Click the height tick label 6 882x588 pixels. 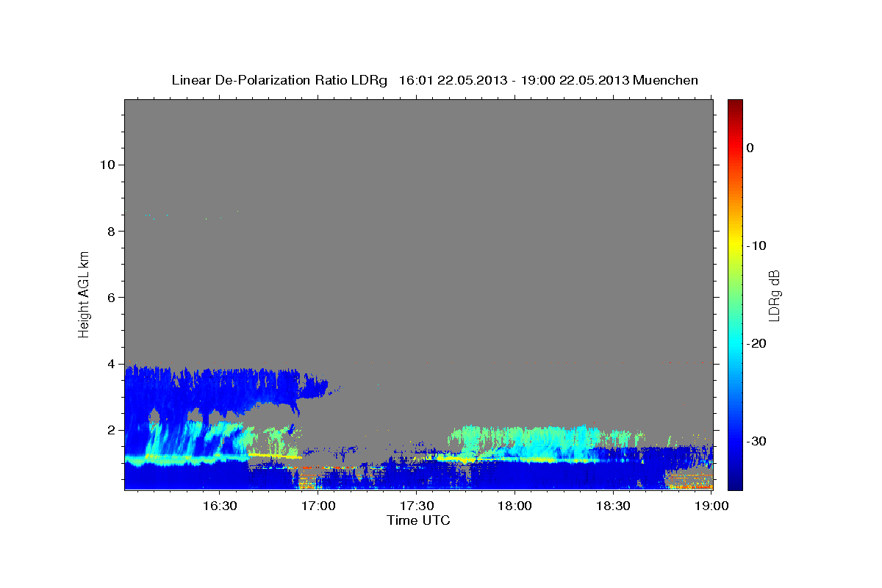110,297
